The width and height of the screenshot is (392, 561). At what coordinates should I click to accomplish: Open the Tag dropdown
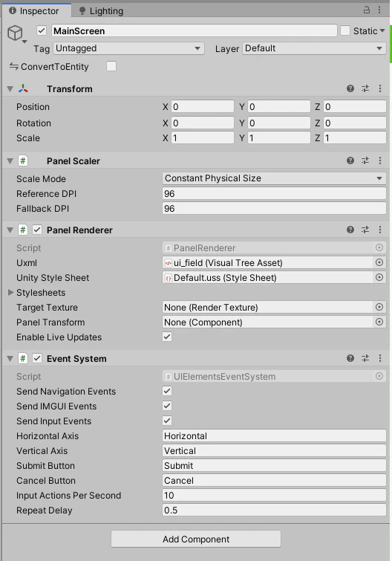[x=128, y=48]
